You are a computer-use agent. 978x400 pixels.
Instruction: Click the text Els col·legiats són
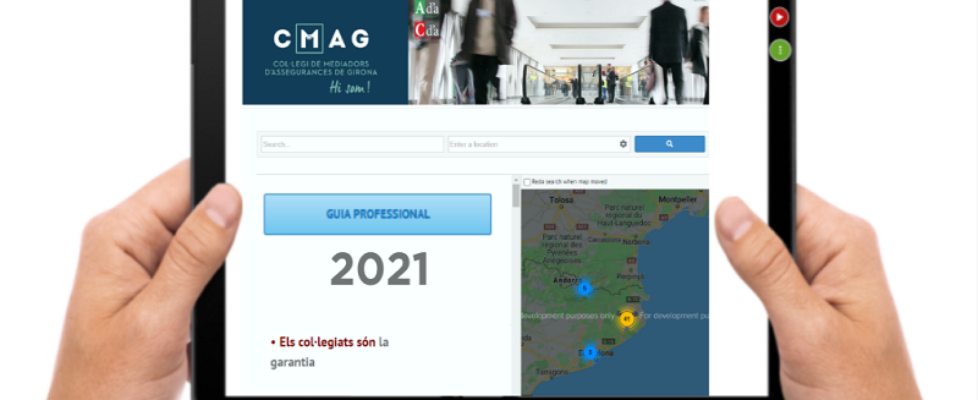(327, 342)
